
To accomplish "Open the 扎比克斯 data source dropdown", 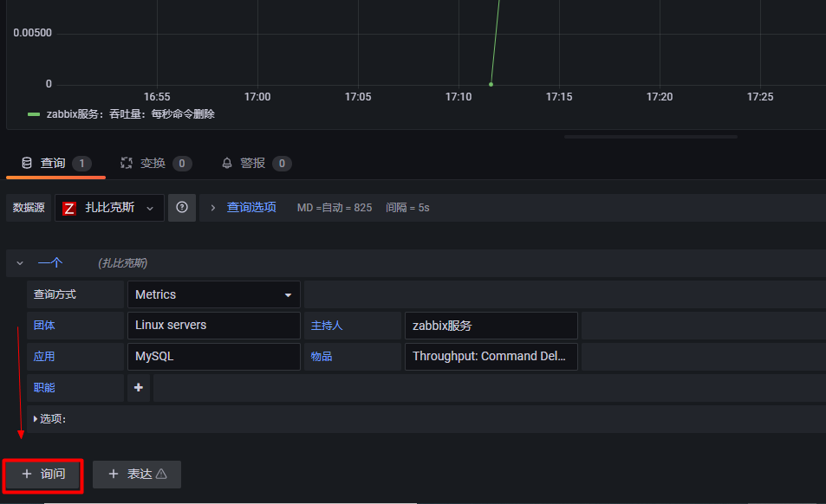I will click(x=109, y=208).
